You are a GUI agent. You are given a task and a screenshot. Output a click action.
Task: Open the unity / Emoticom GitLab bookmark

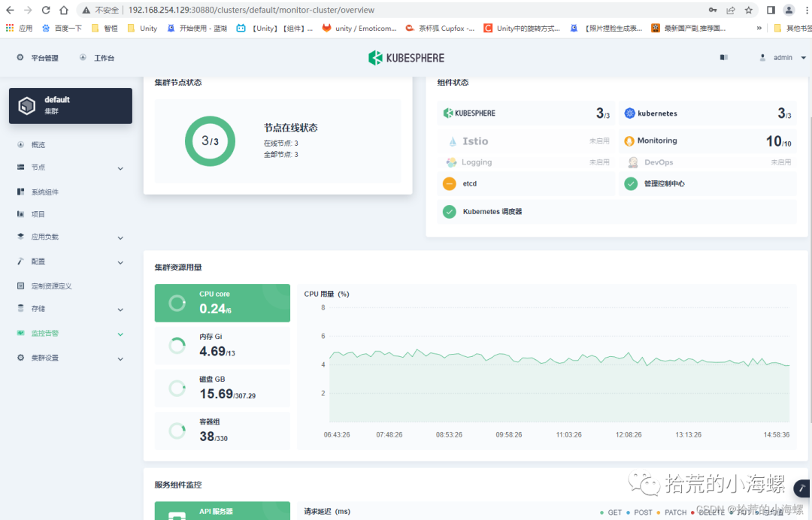pyautogui.click(x=359, y=29)
